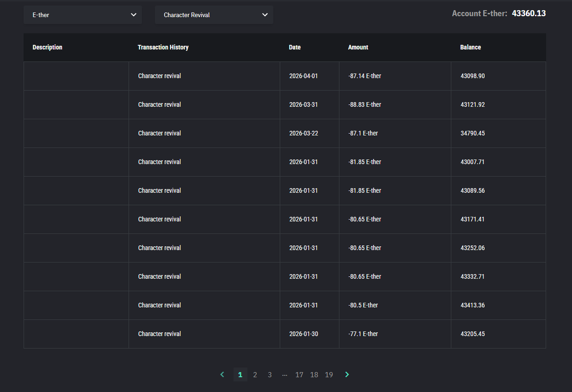Select balance 43332.71

coord(473,276)
